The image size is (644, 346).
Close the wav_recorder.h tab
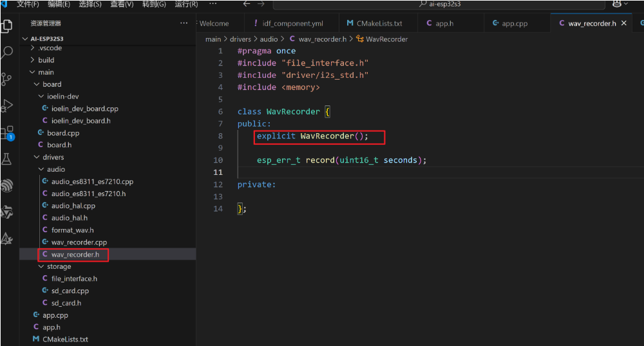[624, 23]
